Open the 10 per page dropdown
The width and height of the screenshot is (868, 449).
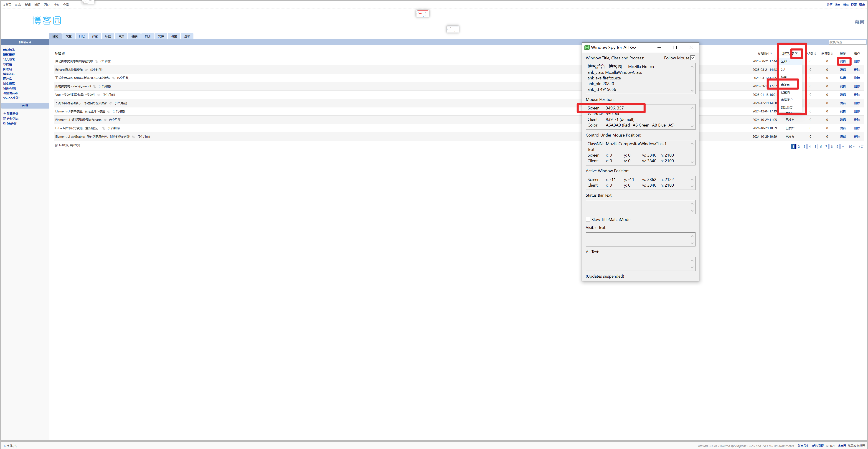(x=852, y=147)
